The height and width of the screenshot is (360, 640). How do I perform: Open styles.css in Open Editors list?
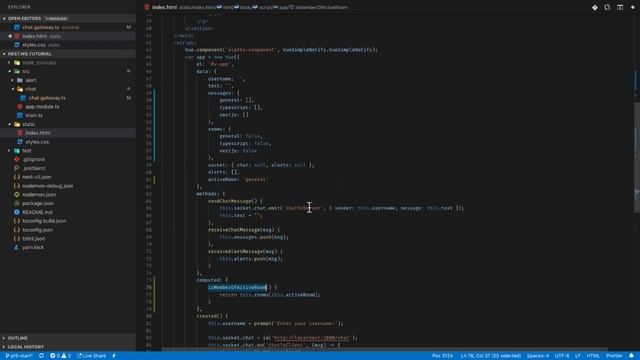tap(34, 45)
